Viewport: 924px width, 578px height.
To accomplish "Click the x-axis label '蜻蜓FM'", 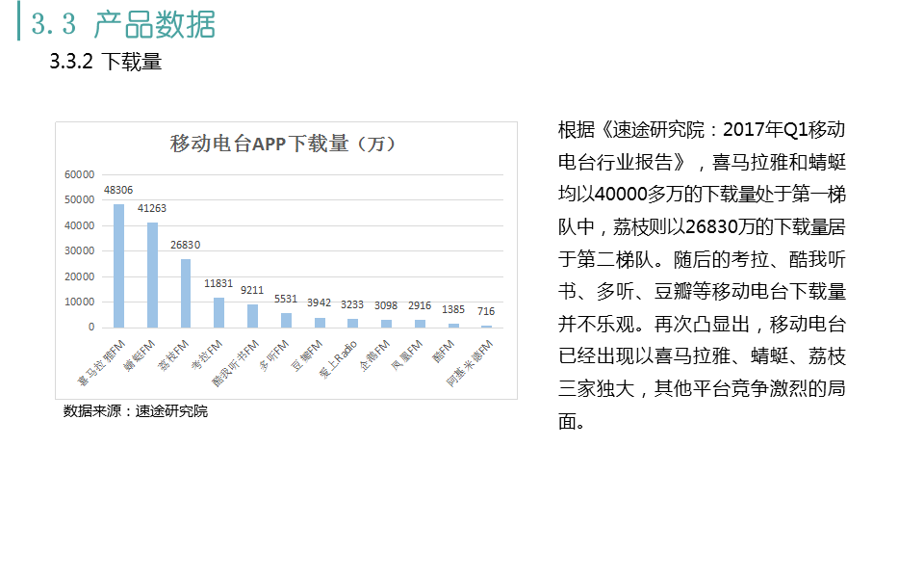I will [x=139, y=355].
